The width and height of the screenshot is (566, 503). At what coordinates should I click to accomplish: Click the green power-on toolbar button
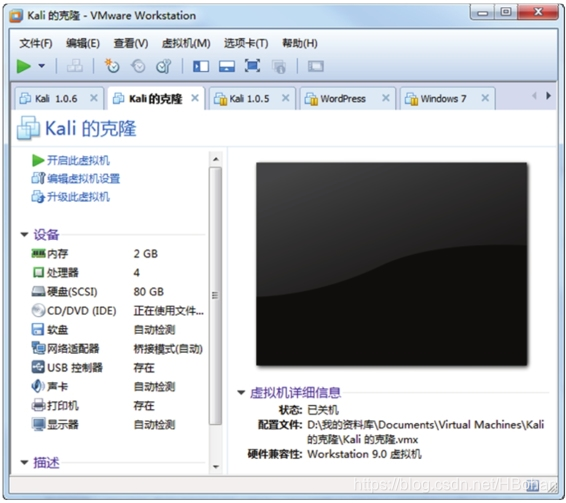(24, 66)
